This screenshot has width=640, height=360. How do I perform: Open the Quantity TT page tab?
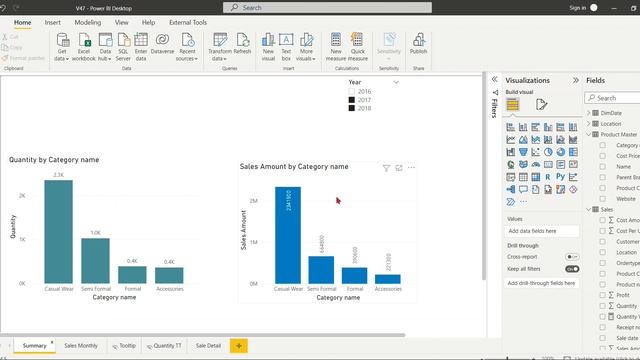coord(164,346)
